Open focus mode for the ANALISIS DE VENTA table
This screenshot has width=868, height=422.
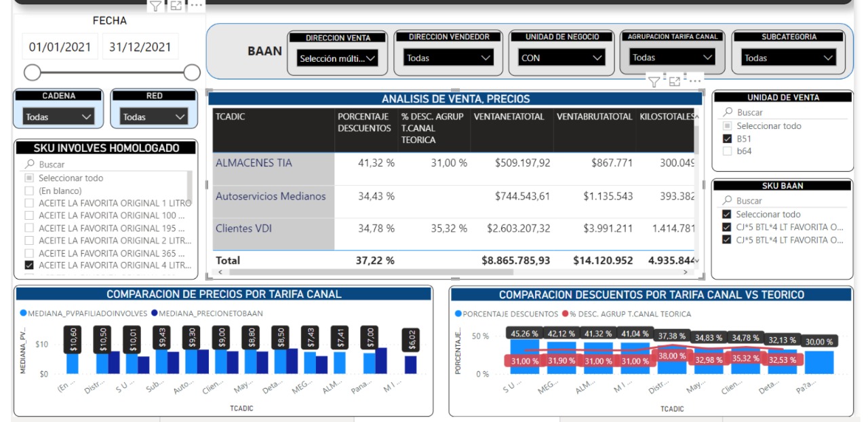[674, 82]
